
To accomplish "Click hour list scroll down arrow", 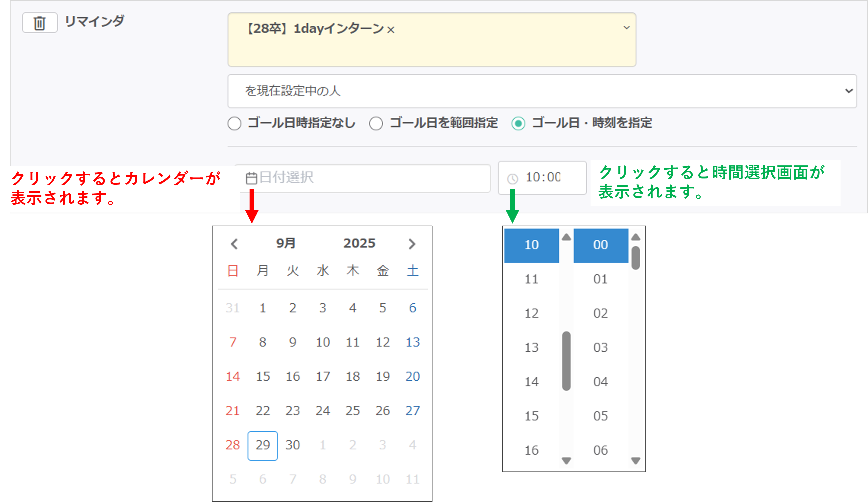I will tap(567, 460).
